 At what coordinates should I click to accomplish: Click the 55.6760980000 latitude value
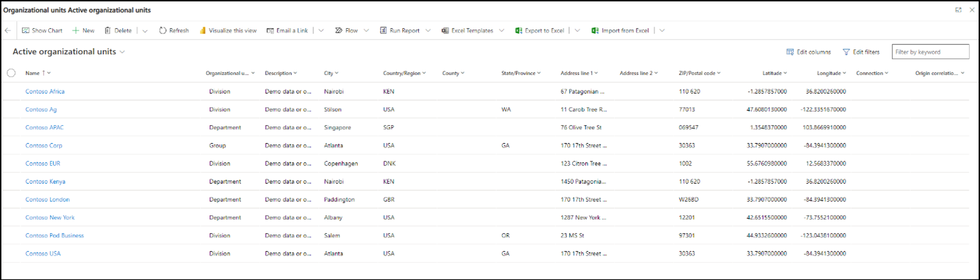(x=766, y=163)
